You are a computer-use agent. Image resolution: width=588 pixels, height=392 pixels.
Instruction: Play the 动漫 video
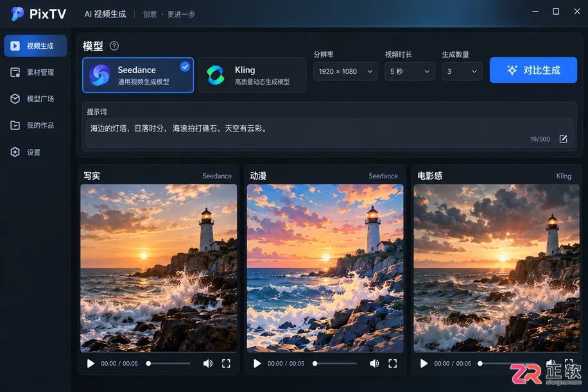(x=257, y=364)
